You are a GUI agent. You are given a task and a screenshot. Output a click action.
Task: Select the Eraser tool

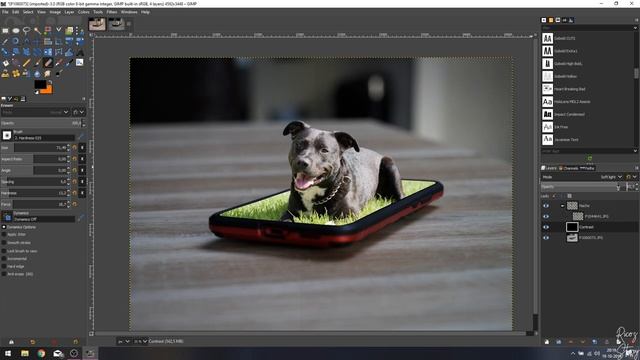48,63
